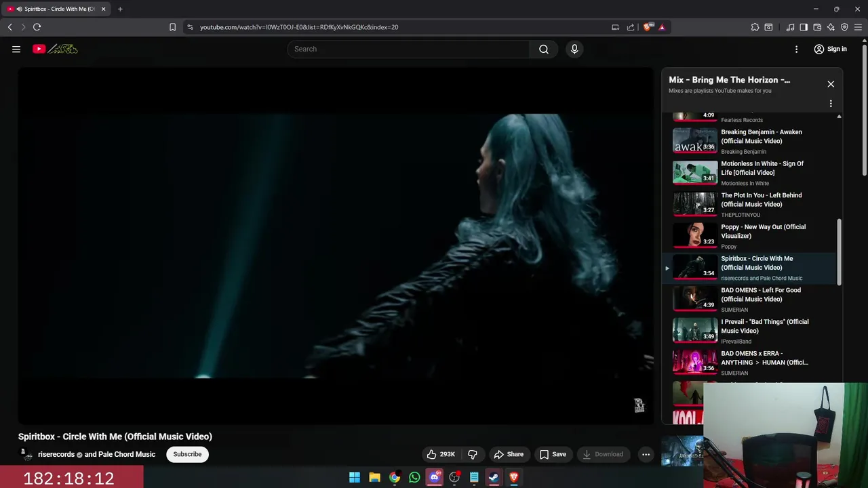
Task: Open a new browser tab
Action: click(x=120, y=9)
